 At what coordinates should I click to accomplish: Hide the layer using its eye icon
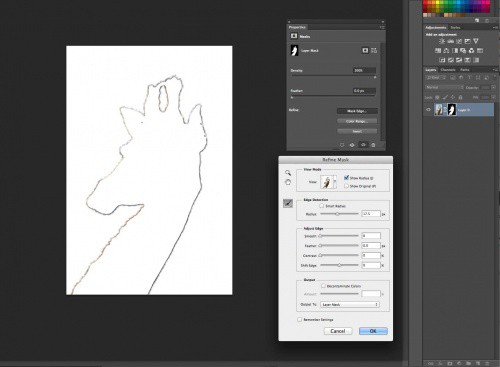coord(429,109)
